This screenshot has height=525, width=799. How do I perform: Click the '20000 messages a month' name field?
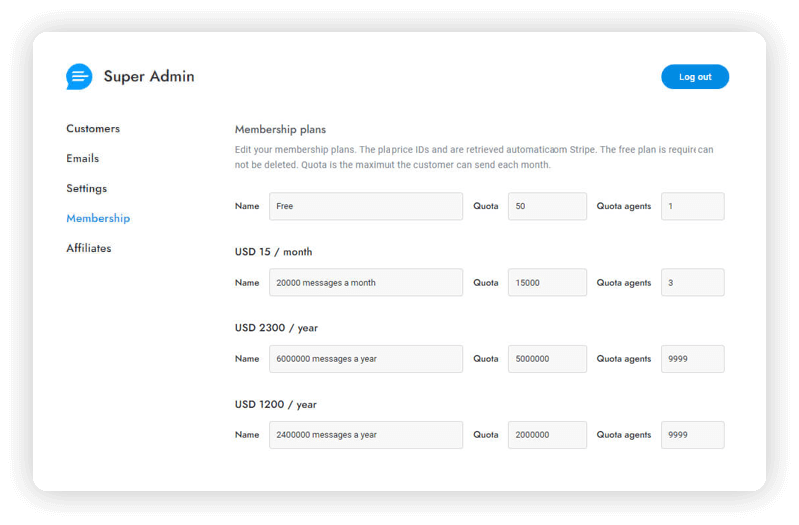point(365,283)
